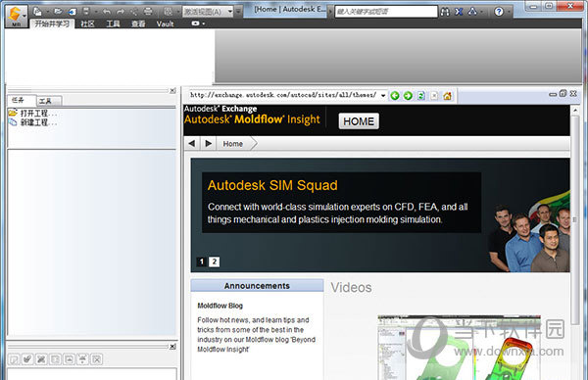Screen dimensions: 588x380
Task: Click the binoculars search icon
Action: 445,12
